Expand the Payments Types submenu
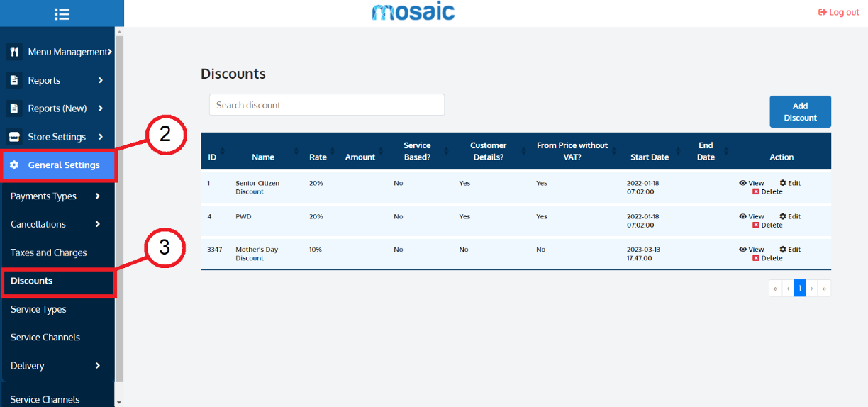Image resolution: width=868 pixels, height=407 pixels. pyautogui.click(x=57, y=196)
